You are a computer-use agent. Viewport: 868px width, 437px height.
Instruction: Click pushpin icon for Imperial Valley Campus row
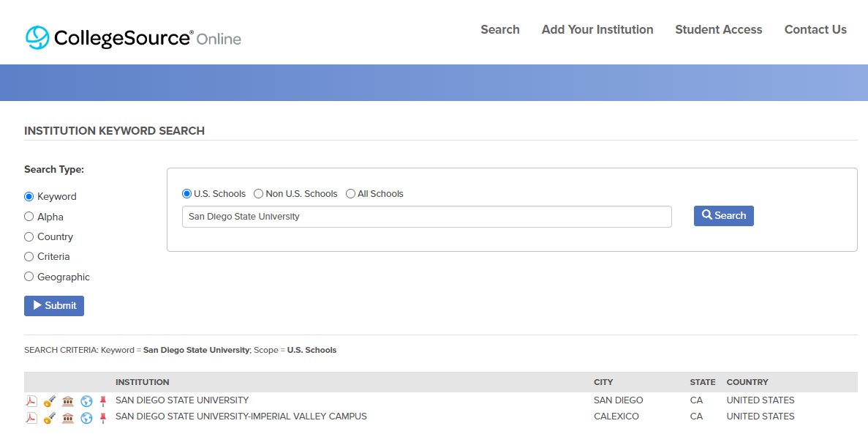point(103,417)
